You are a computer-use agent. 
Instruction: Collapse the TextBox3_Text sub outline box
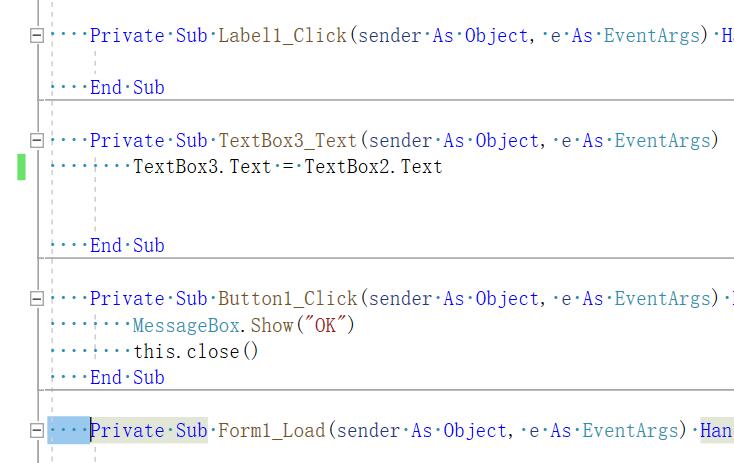click(37, 140)
